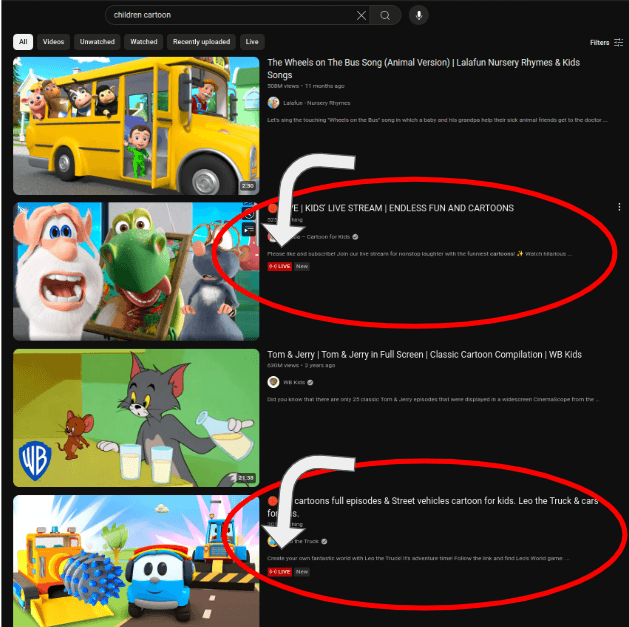Click the 2:30 duration badge
629x627 pixels.
pyautogui.click(x=248, y=186)
